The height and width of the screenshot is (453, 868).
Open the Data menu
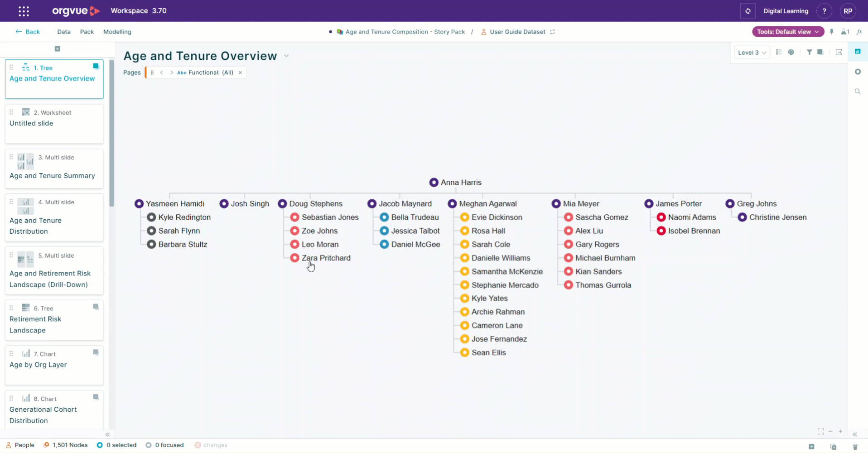click(64, 32)
